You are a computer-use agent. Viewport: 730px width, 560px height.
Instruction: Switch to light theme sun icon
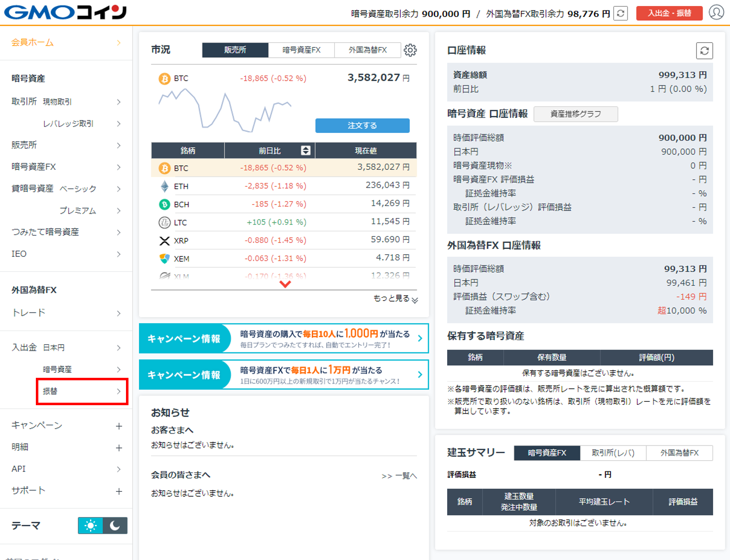point(90,526)
